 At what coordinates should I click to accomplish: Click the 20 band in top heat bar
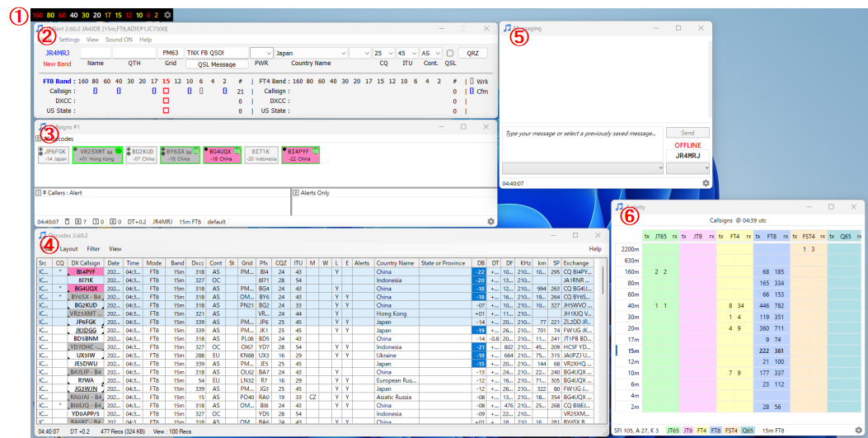tap(97, 15)
